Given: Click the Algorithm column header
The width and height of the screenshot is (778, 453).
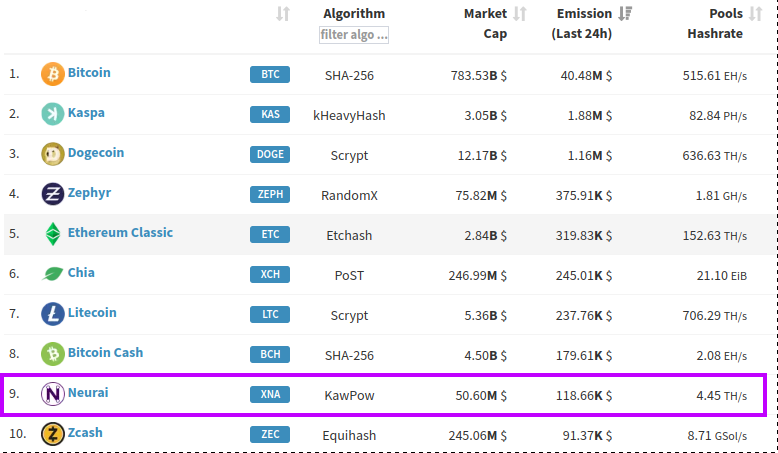Looking at the screenshot, I should coord(354,14).
